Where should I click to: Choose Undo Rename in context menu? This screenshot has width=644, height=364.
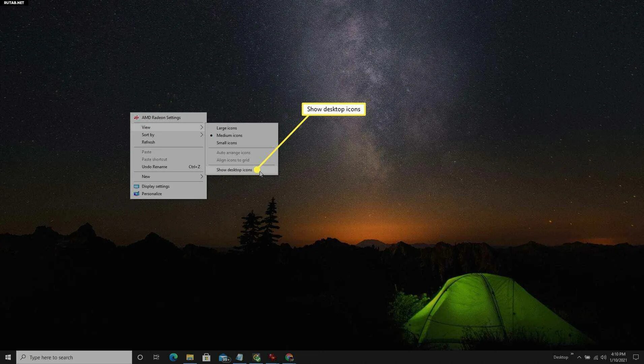tap(168, 167)
